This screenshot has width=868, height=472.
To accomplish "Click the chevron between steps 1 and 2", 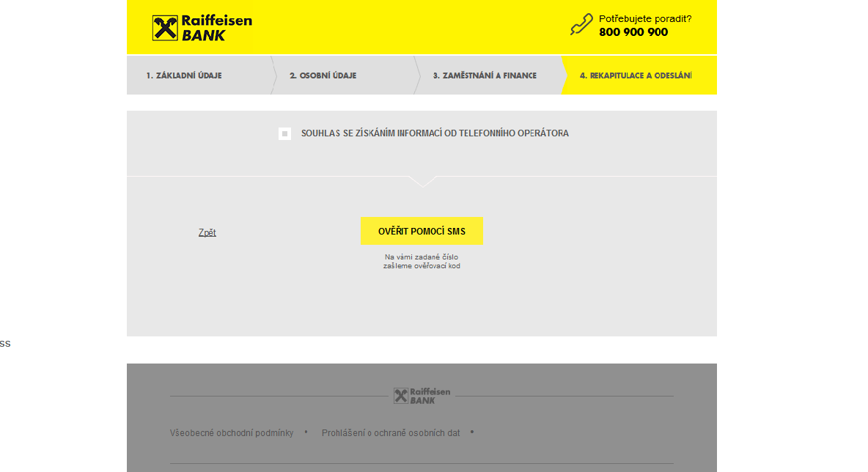I will click(x=273, y=75).
